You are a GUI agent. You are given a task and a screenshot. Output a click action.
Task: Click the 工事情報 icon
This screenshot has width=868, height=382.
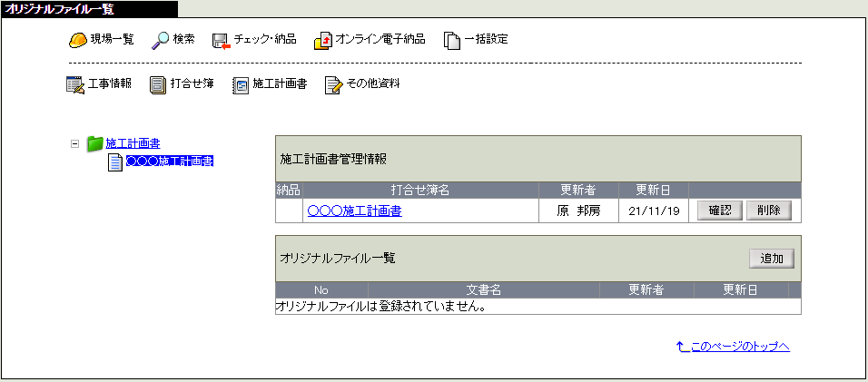point(75,85)
